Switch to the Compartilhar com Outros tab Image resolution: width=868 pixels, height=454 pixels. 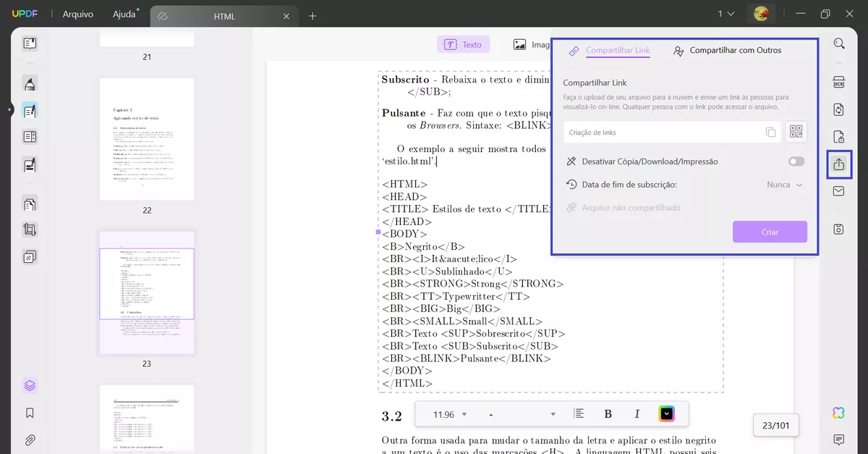click(729, 51)
